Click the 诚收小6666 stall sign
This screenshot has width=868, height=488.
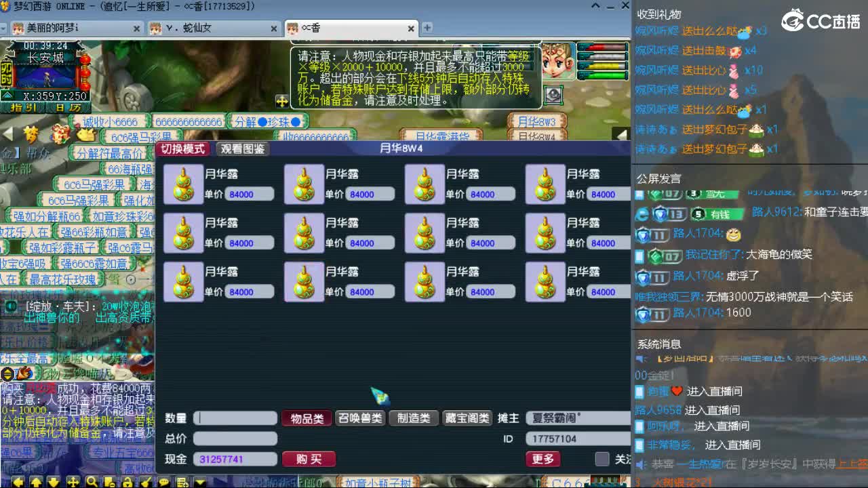point(111,122)
